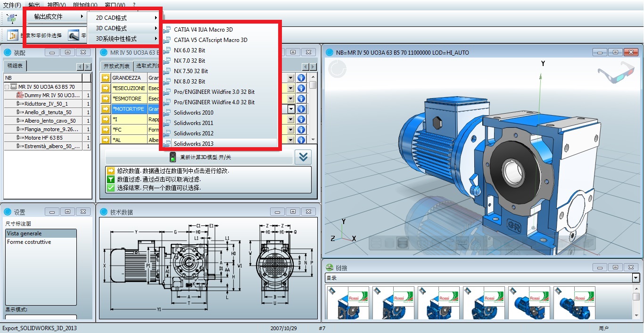Screen dimensions: 644x333
Task: Collapse the MR IV 50 UO3A assembly tree node
Action: coord(7,87)
